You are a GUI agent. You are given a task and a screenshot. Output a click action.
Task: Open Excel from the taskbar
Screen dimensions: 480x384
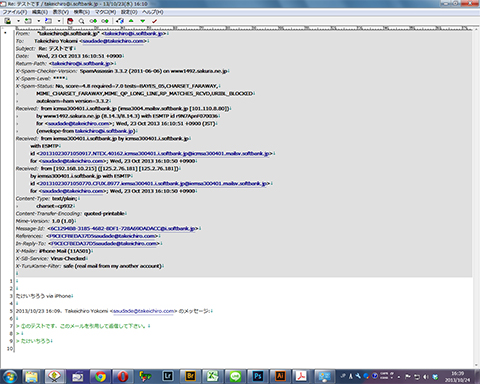click(x=213, y=377)
